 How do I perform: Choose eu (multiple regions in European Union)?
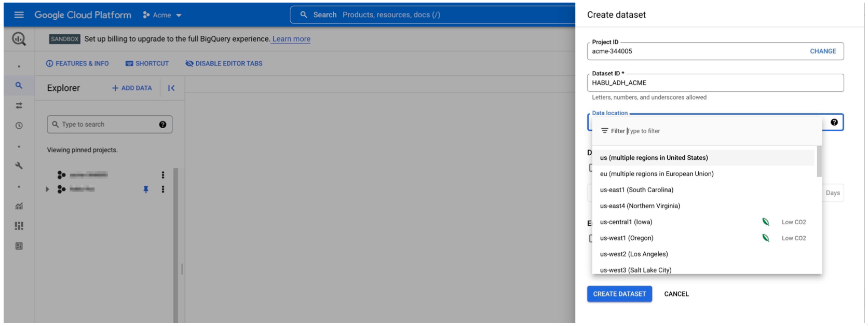point(657,174)
